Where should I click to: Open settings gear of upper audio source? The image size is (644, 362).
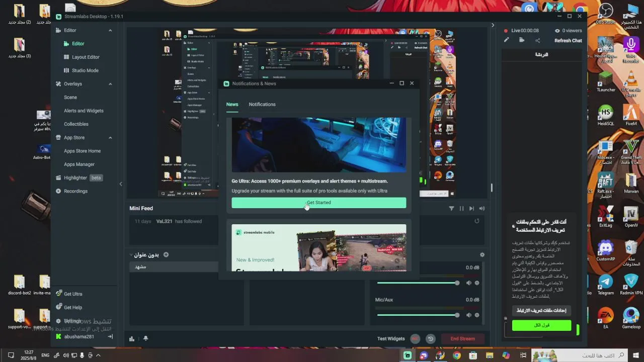point(477,283)
